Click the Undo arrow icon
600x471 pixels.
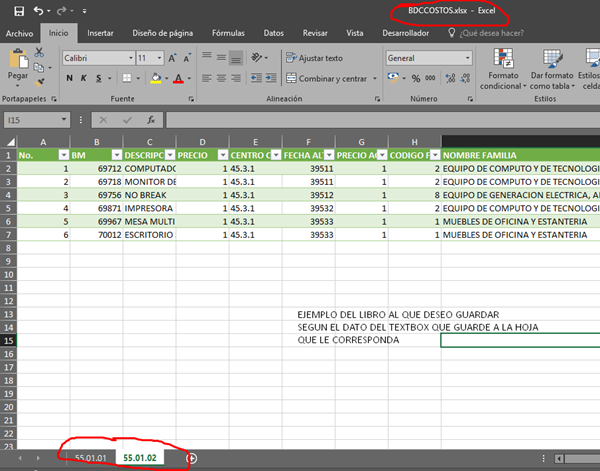click(x=36, y=11)
